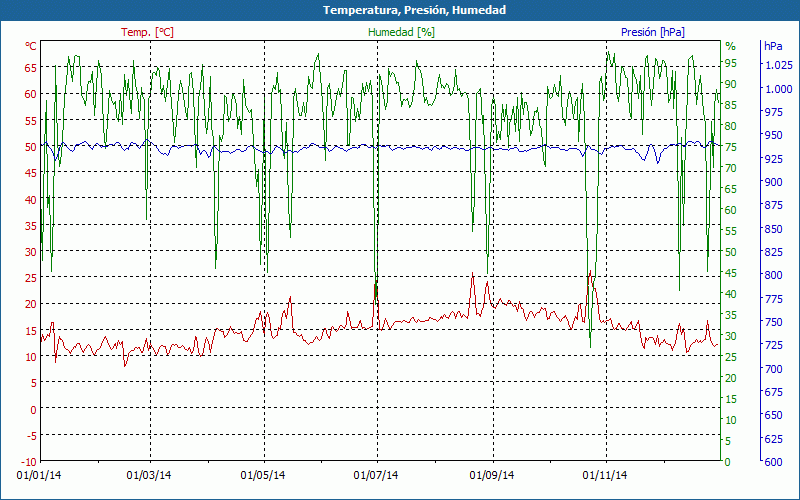Click the '900' tick on the pressure axis
This screenshot has height=500, width=800.
773,182
